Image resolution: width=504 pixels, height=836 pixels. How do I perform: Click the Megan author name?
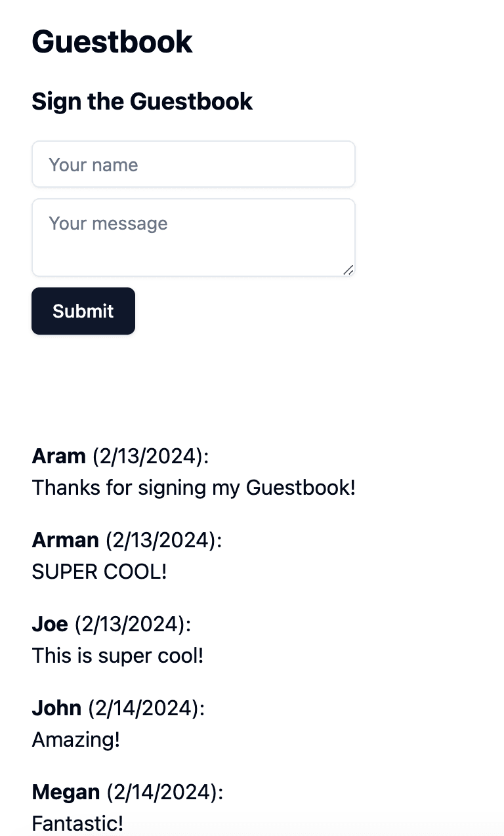point(66,792)
